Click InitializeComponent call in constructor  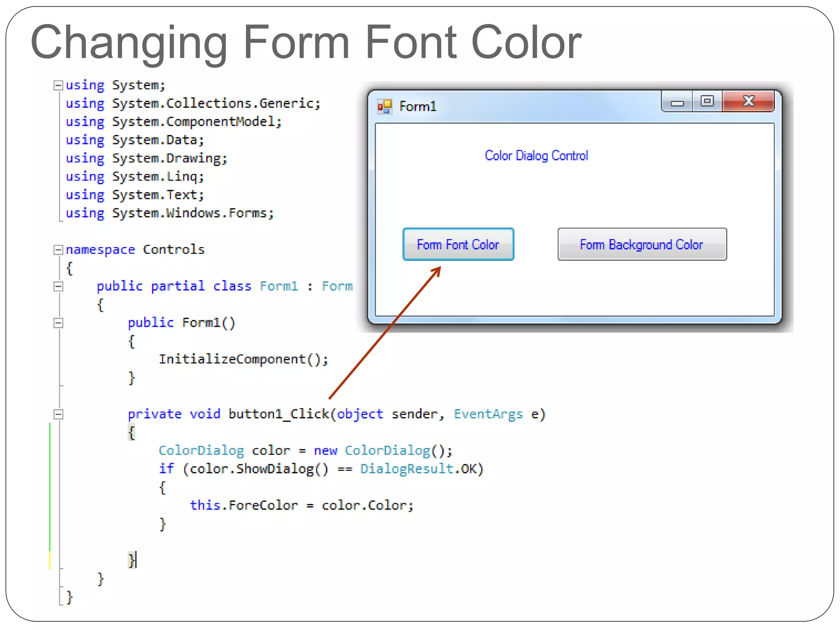pyautogui.click(x=243, y=359)
